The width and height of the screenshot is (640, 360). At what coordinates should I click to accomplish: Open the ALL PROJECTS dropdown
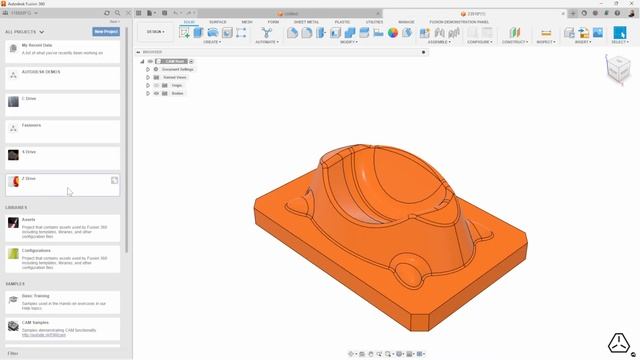pos(24,32)
